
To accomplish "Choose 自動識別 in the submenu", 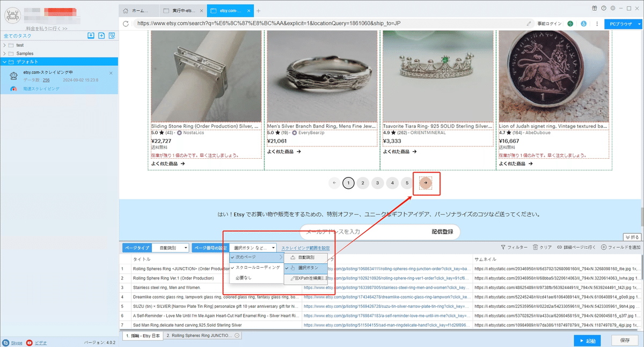I will coord(305,257).
